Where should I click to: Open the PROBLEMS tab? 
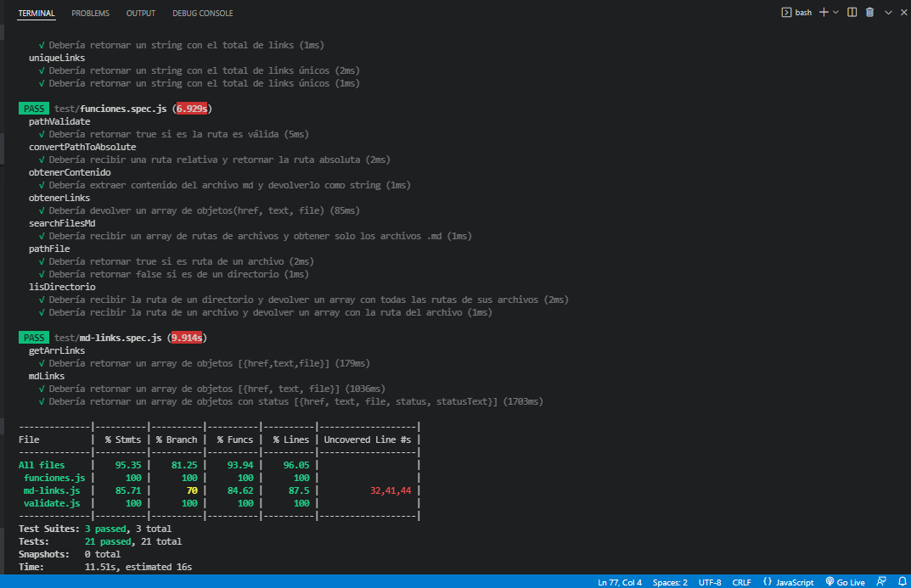pos(90,13)
